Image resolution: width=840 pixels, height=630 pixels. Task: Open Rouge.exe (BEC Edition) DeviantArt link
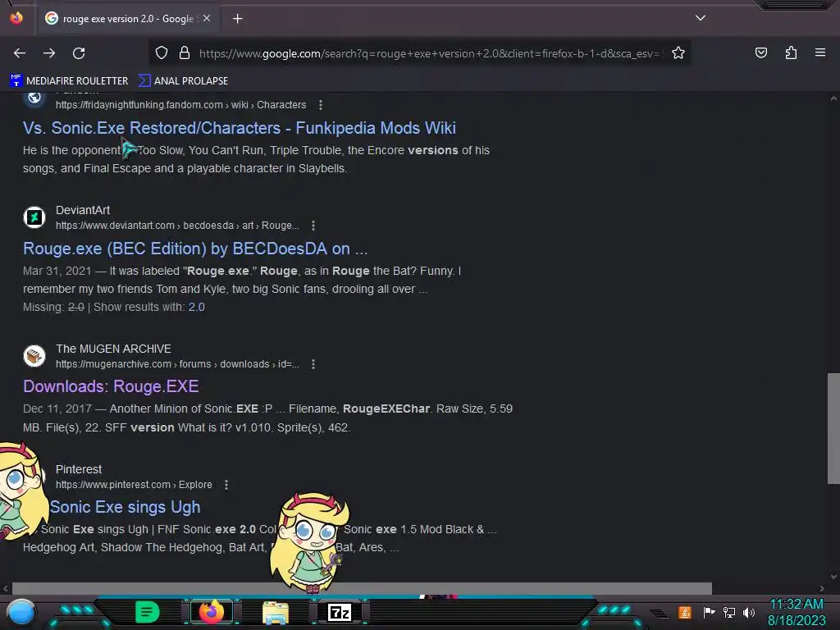[x=195, y=249]
